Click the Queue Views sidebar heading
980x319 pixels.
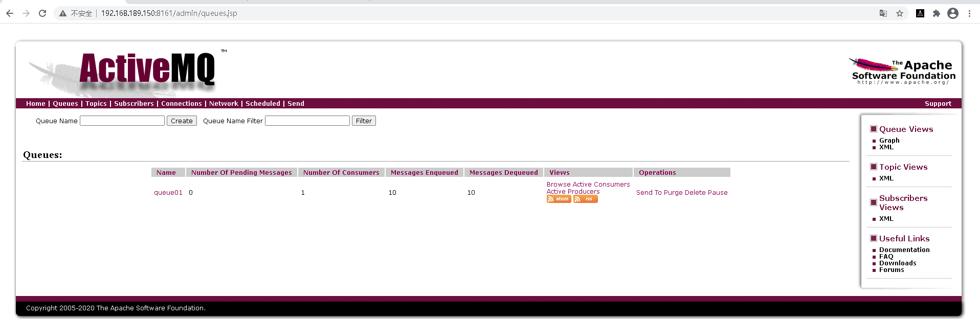point(906,129)
